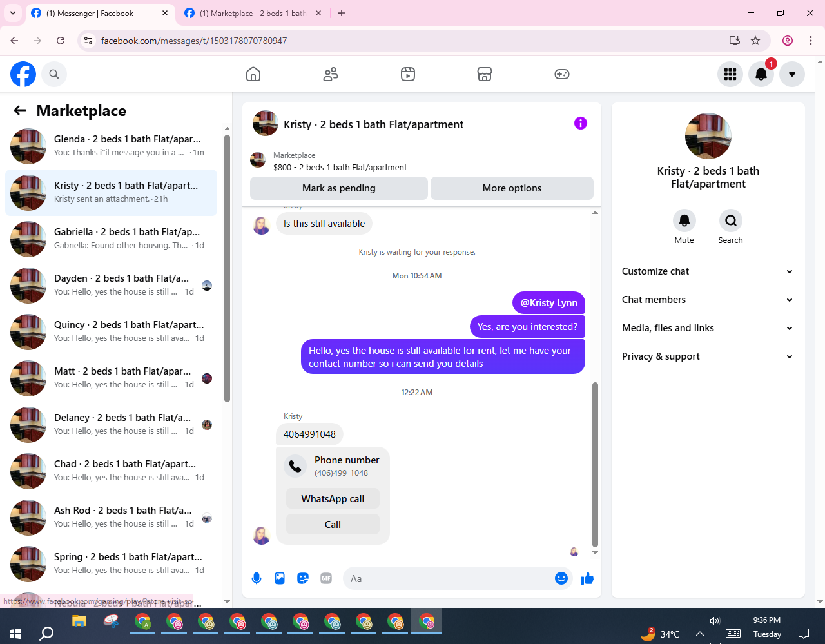Open $800 - 2 beds listing link
The image size is (825, 644).
click(x=340, y=167)
